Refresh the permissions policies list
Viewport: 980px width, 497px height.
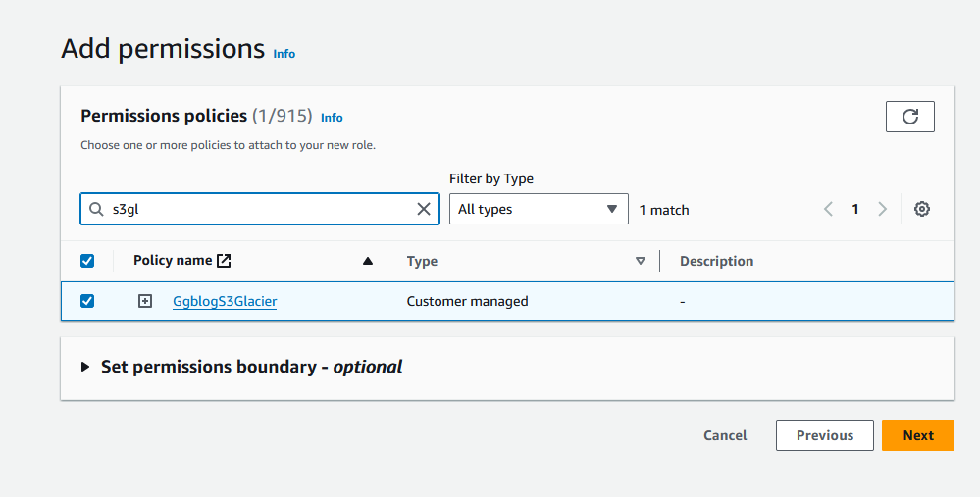click(x=909, y=117)
